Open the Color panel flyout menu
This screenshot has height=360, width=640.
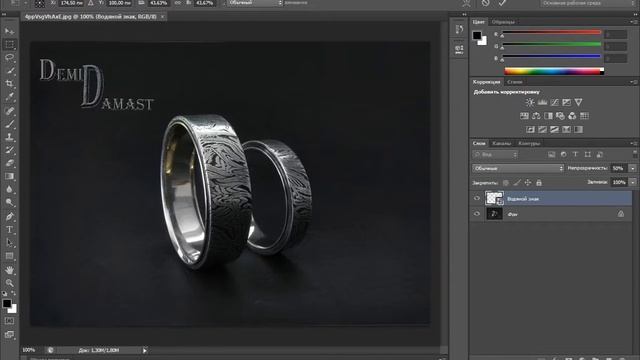click(x=633, y=22)
